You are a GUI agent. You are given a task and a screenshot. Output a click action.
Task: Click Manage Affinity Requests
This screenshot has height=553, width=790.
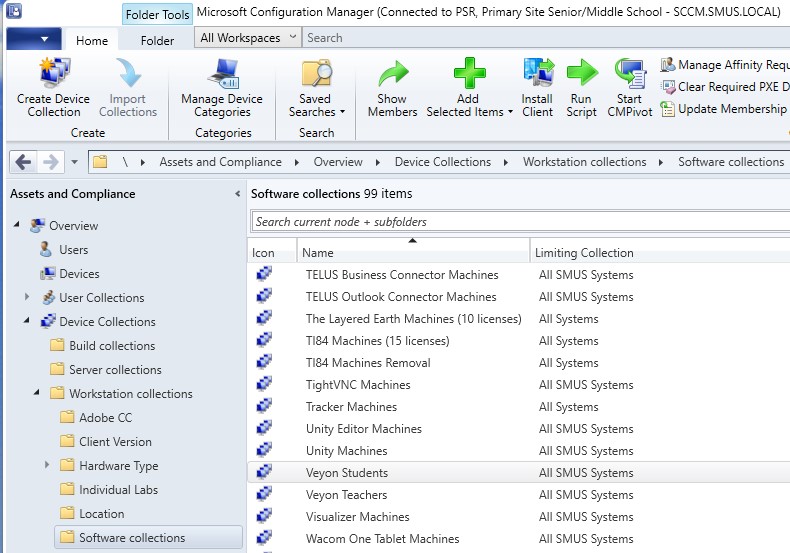pyautogui.click(x=725, y=64)
